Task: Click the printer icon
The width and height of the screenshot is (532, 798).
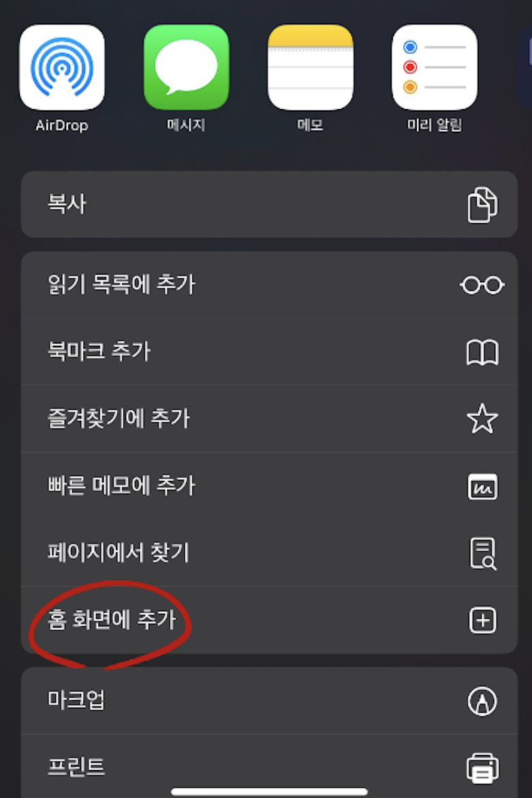Action: tap(482, 768)
